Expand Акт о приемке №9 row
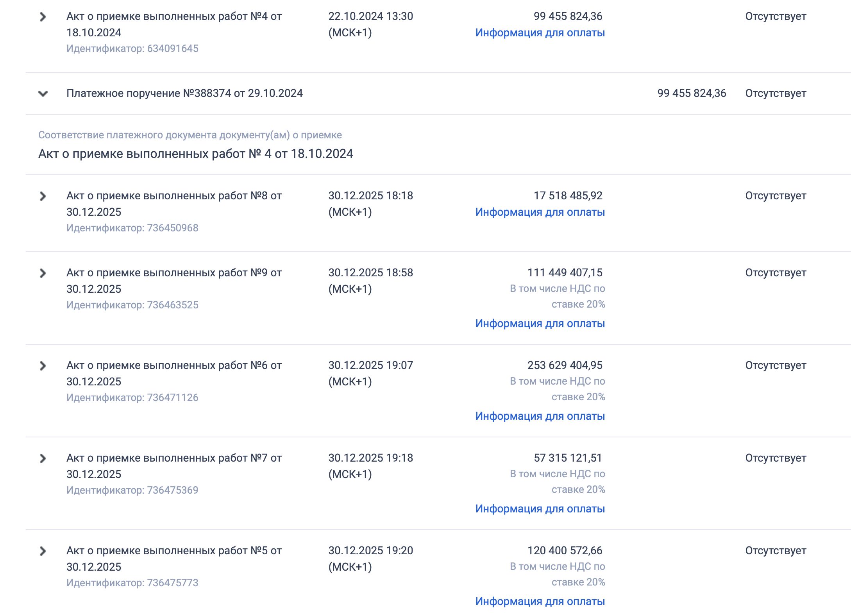The height and width of the screenshot is (616, 851). pos(43,273)
